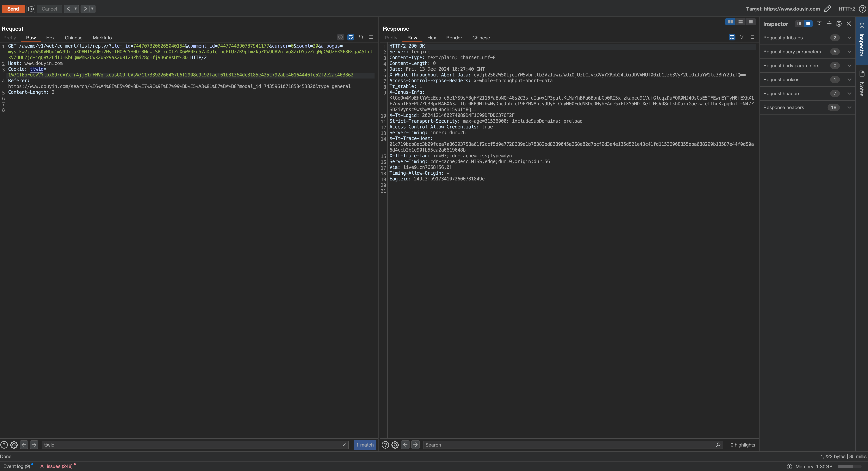This screenshot has height=471, width=868.
Task: Select Inspector side tab
Action: click(862, 40)
